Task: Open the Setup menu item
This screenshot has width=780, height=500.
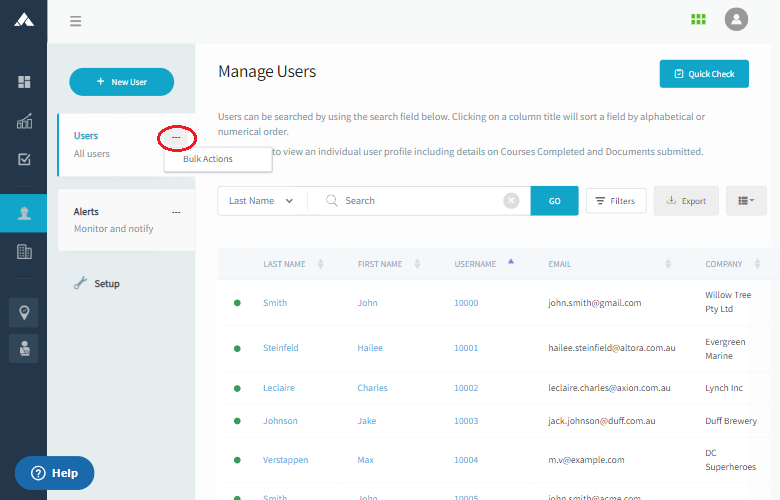Action: coord(106,284)
